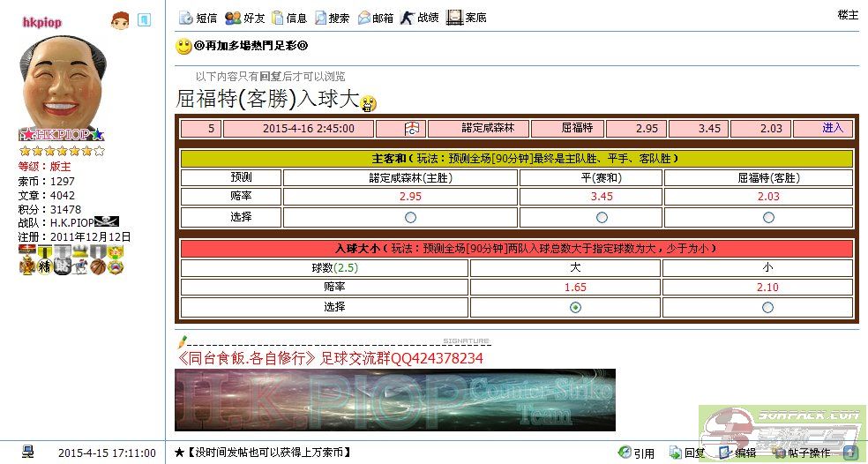Click the hkpiop username link
The height and width of the screenshot is (464, 868).
[41, 22]
